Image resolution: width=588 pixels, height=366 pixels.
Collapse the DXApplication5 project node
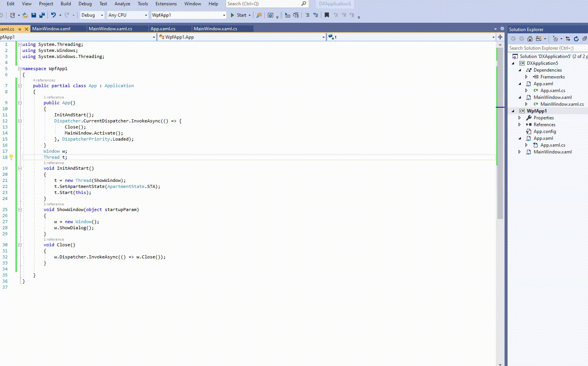point(513,63)
